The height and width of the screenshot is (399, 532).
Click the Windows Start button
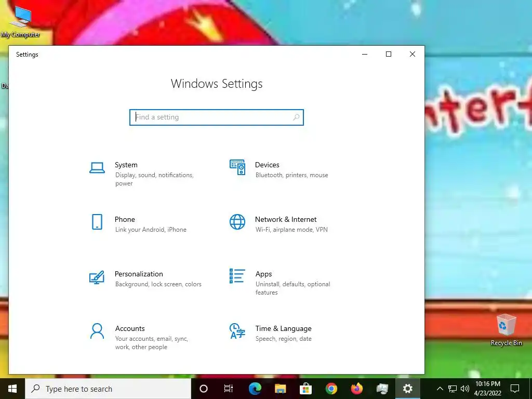(12, 389)
